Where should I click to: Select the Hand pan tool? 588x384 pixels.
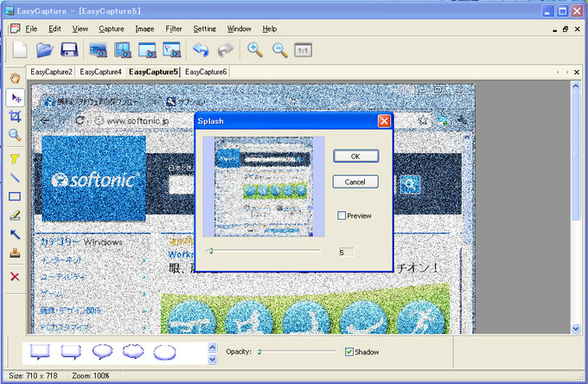pos(15,79)
